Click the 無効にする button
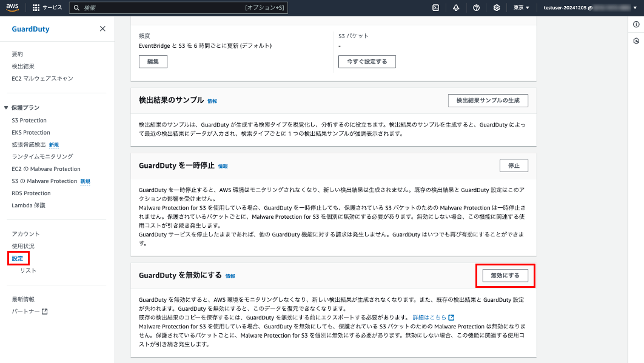The width and height of the screenshot is (644, 363). coord(505,276)
